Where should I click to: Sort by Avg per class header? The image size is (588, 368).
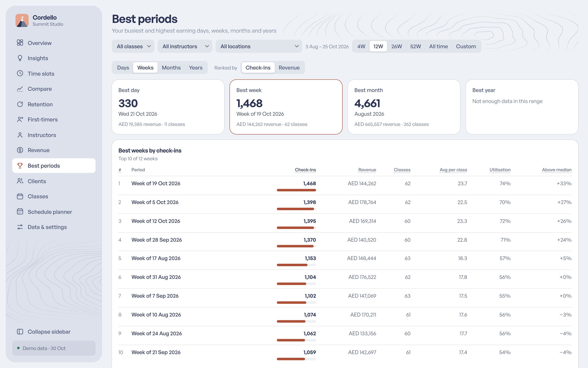tap(453, 170)
